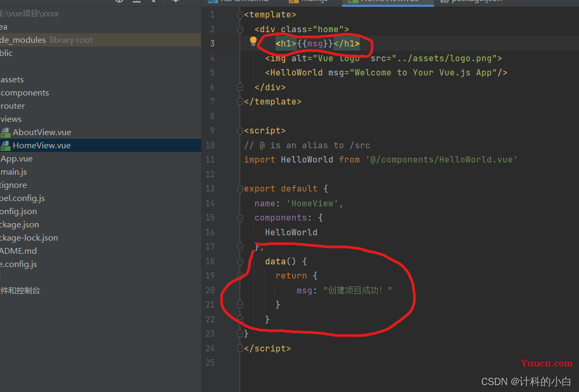Collapse the components object fold marker
This screenshot has height=392, width=579.
click(240, 218)
